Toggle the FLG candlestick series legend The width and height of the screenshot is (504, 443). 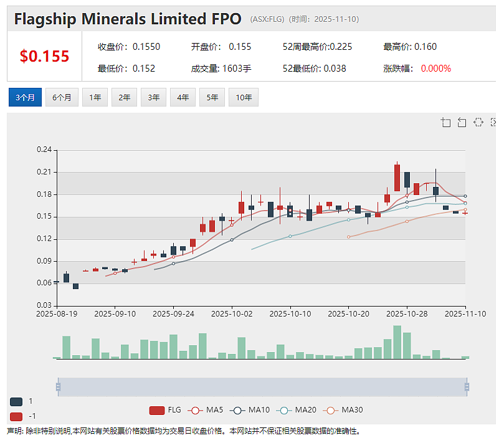pos(165,410)
